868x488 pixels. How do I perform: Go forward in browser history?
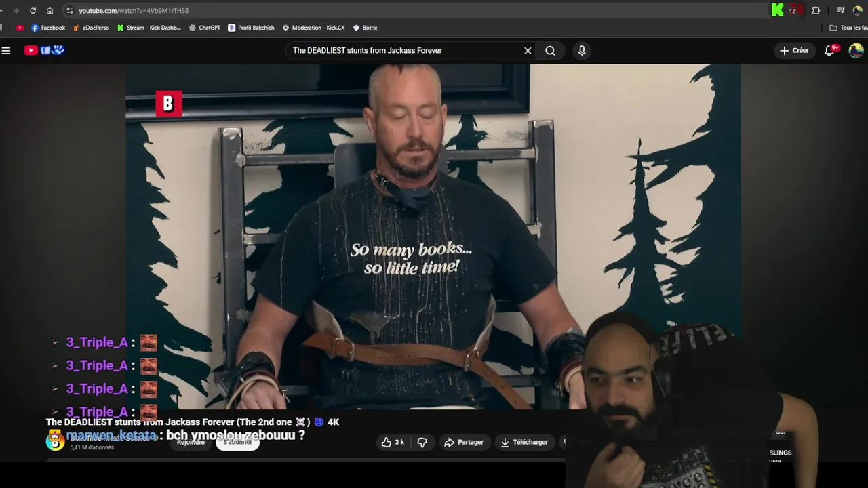tap(16, 10)
